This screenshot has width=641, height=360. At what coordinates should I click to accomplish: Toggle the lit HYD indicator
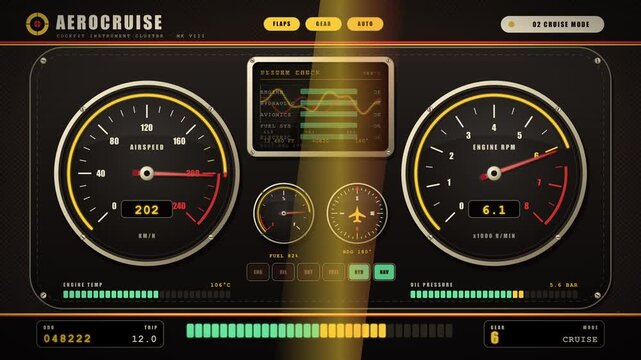pyautogui.click(x=359, y=272)
